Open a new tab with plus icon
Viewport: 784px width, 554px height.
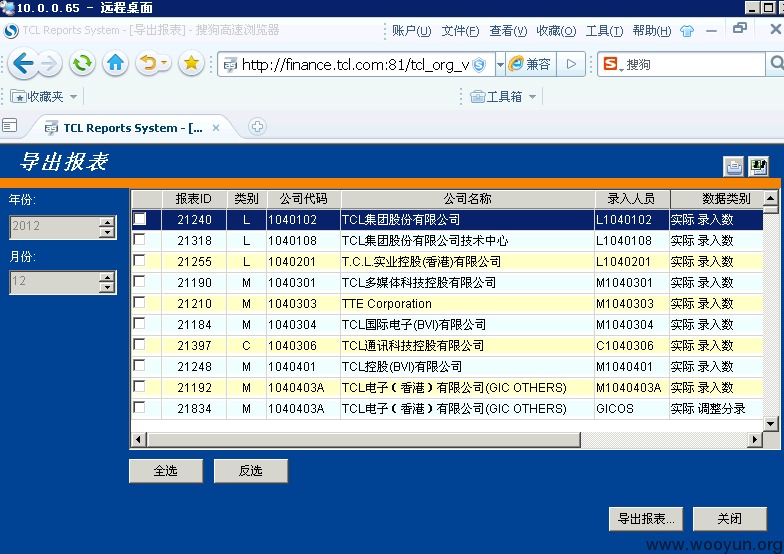pos(257,126)
